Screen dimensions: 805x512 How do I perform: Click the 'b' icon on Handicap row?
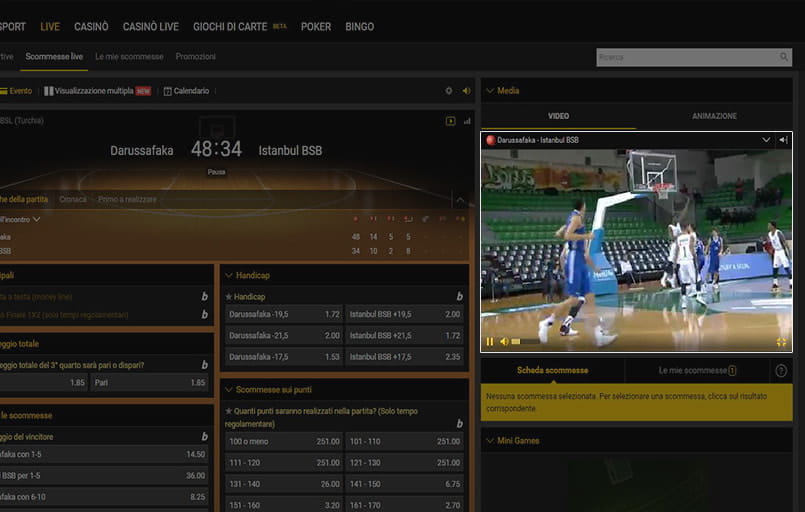tap(459, 297)
